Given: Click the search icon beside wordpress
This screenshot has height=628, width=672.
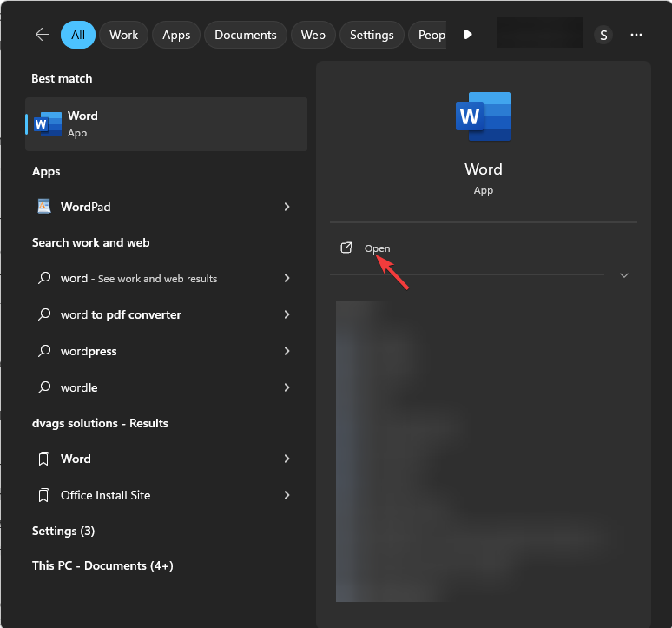Looking at the screenshot, I should (x=44, y=352).
